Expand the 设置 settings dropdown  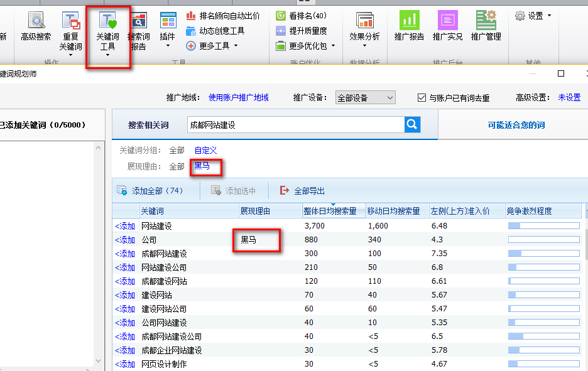click(x=533, y=16)
